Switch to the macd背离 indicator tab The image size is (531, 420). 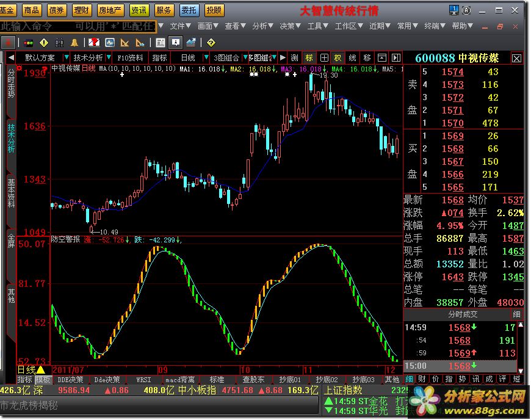point(180,380)
